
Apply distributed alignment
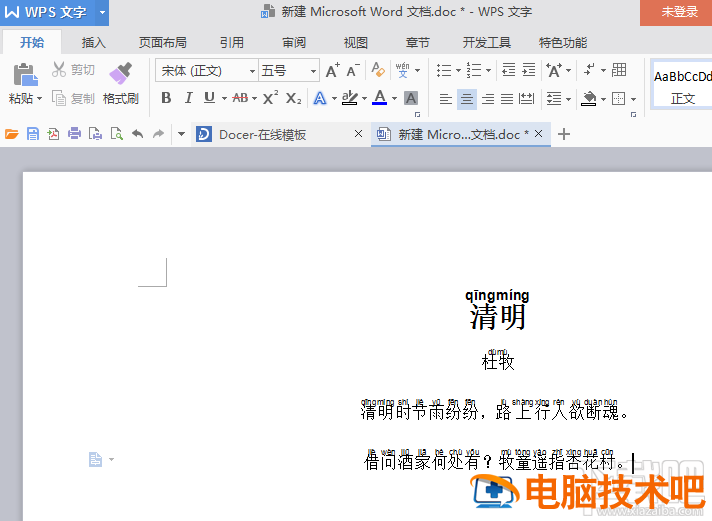527,99
